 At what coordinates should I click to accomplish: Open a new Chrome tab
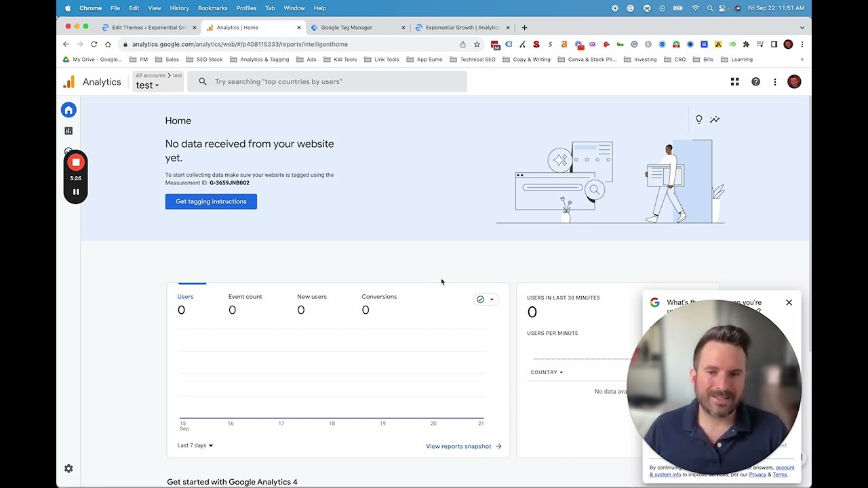(524, 28)
